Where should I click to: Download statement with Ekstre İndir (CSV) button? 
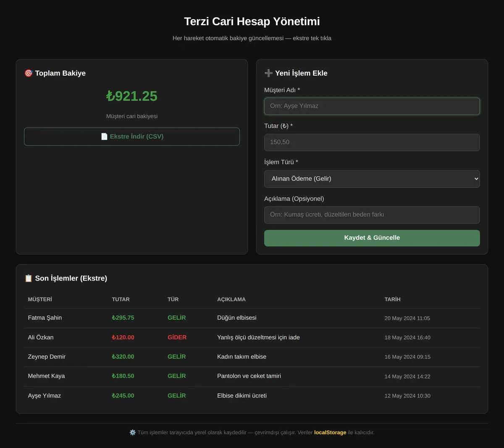pos(132,136)
